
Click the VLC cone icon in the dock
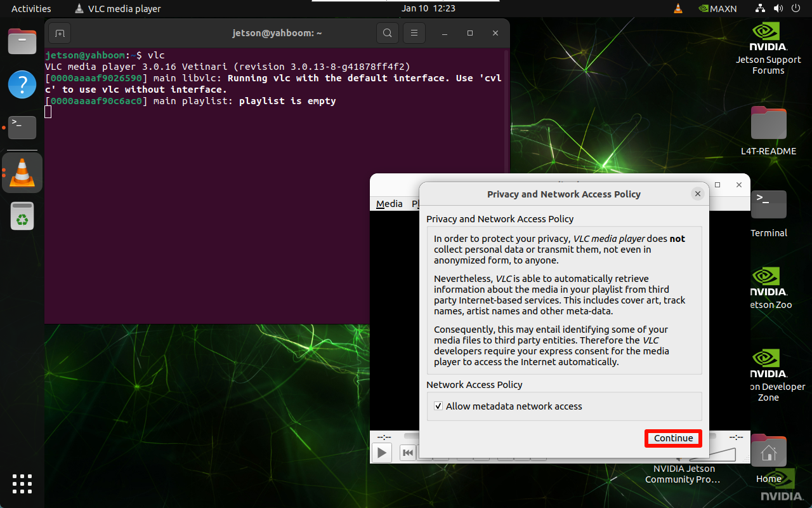pyautogui.click(x=22, y=173)
